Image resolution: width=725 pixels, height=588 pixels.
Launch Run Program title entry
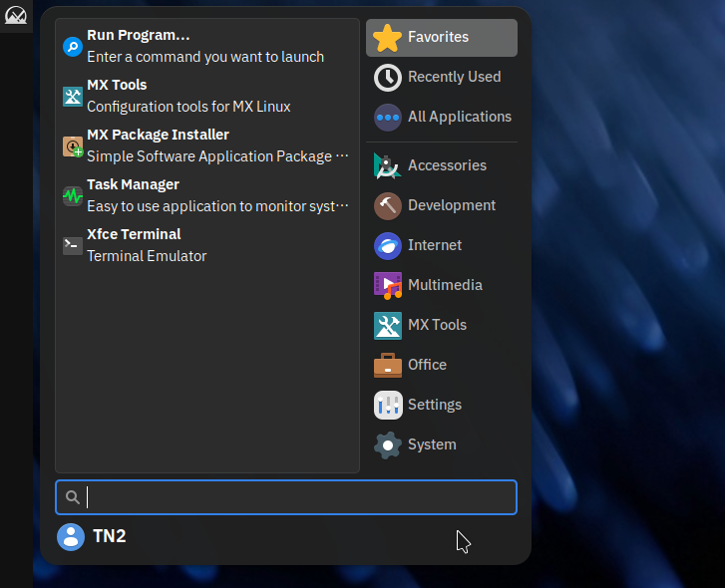point(139,35)
